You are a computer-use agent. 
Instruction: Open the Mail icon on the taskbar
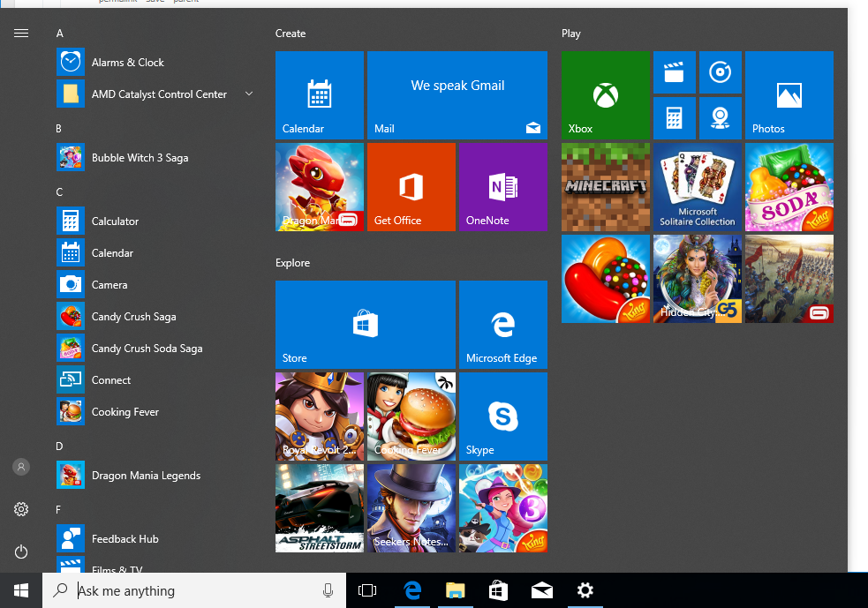coord(542,590)
